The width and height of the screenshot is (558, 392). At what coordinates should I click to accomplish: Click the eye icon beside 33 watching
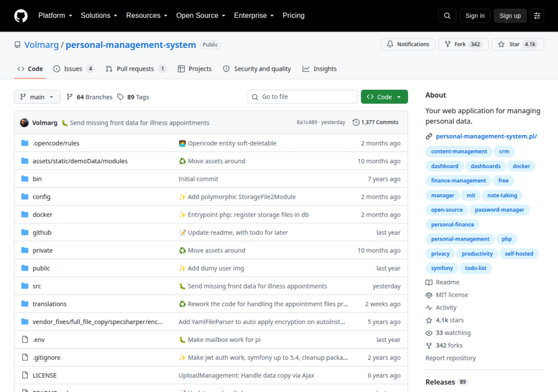click(429, 333)
